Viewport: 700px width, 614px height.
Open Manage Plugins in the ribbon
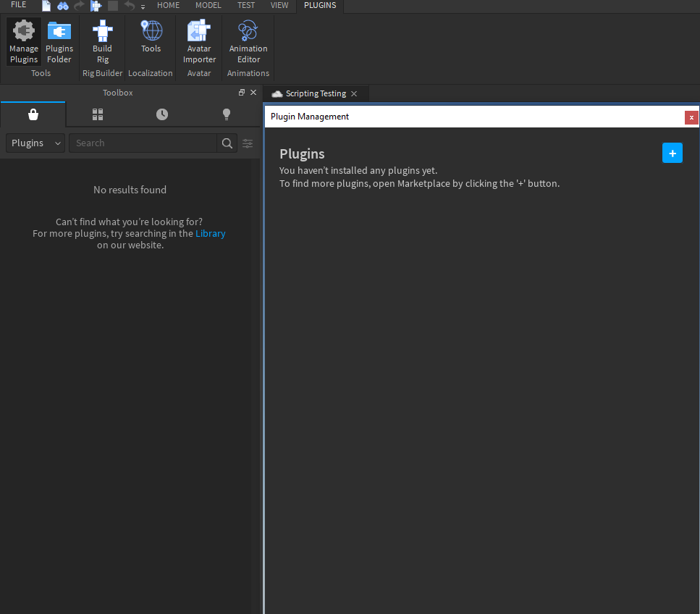pyautogui.click(x=24, y=42)
